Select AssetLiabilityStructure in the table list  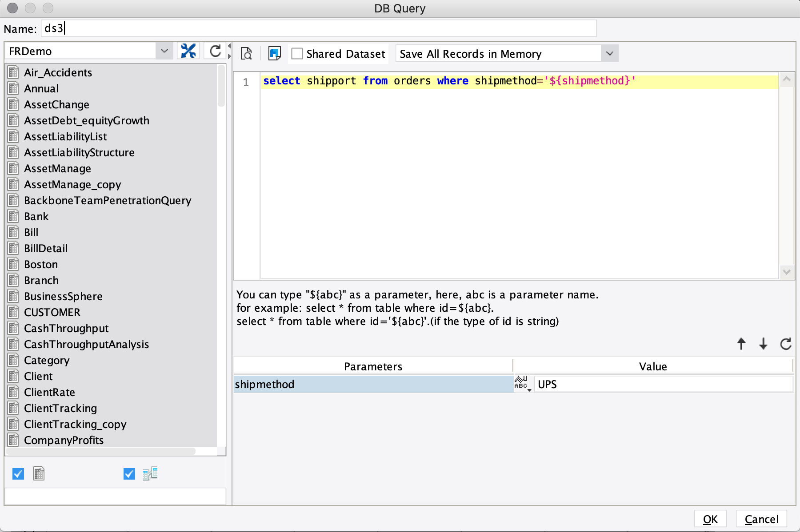[x=79, y=152]
